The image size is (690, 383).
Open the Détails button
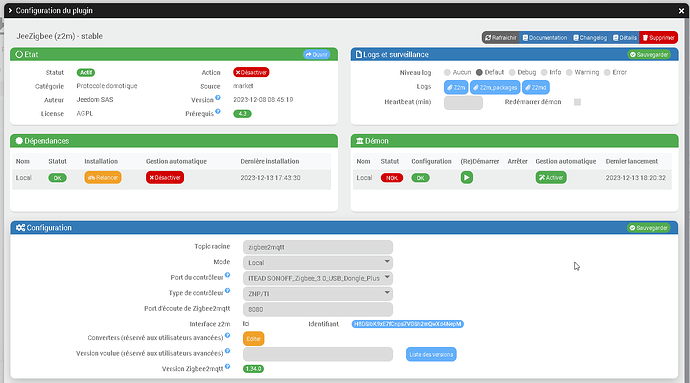pos(625,37)
